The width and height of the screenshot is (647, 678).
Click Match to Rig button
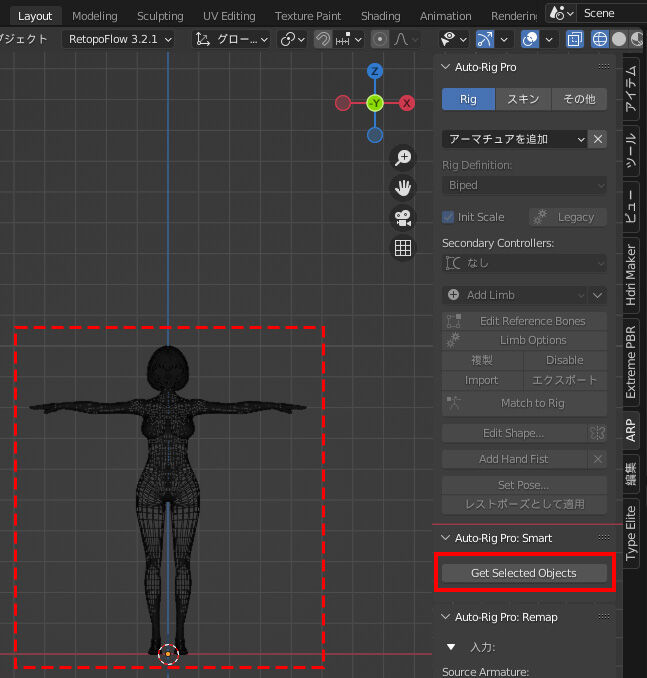[x=524, y=403]
